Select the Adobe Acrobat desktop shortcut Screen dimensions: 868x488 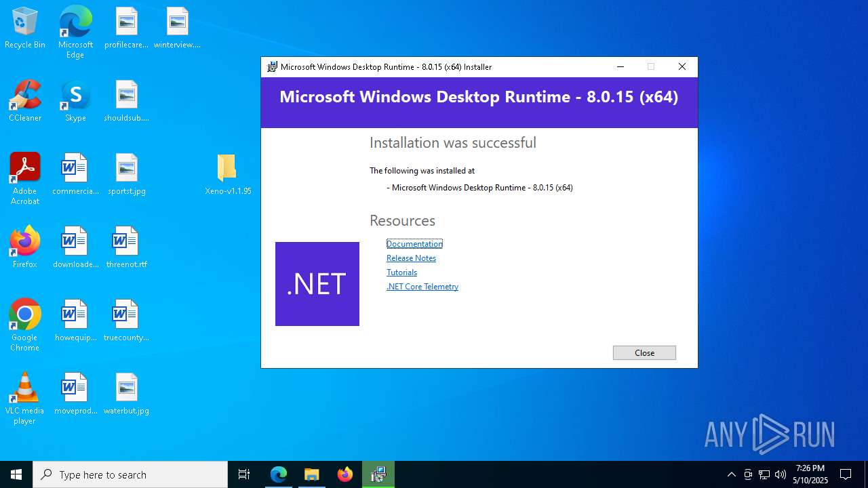tap(25, 179)
